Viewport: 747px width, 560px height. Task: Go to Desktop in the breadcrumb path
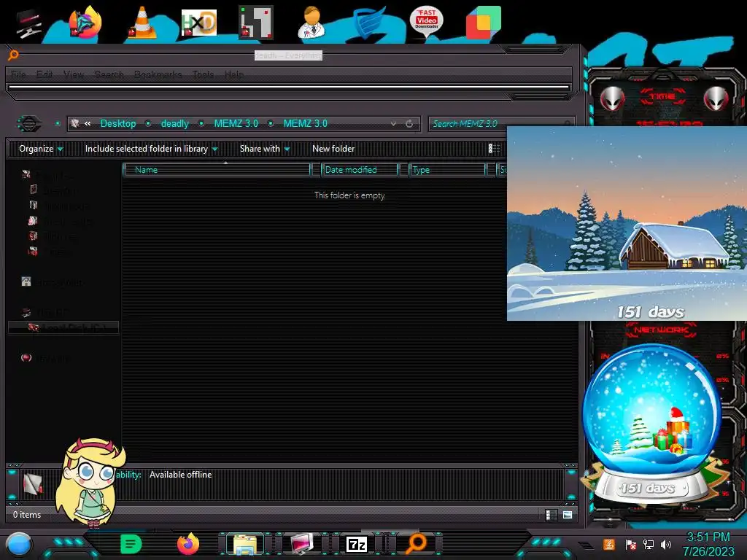tap(118, 123)
